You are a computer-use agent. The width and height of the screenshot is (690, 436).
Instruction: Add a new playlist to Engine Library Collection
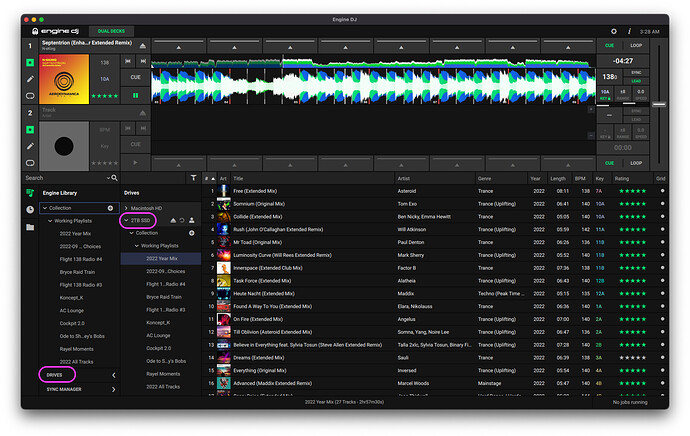pos(110,208)
